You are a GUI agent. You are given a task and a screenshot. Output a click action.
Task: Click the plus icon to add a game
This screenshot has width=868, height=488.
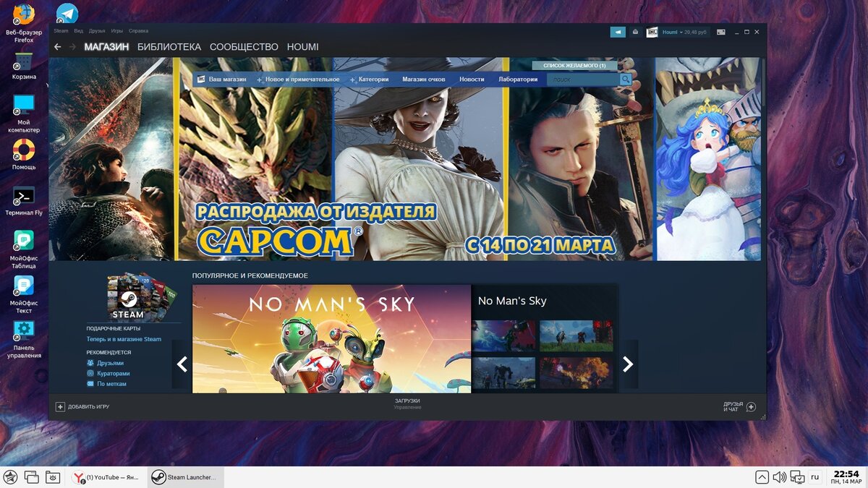point(61,407)
